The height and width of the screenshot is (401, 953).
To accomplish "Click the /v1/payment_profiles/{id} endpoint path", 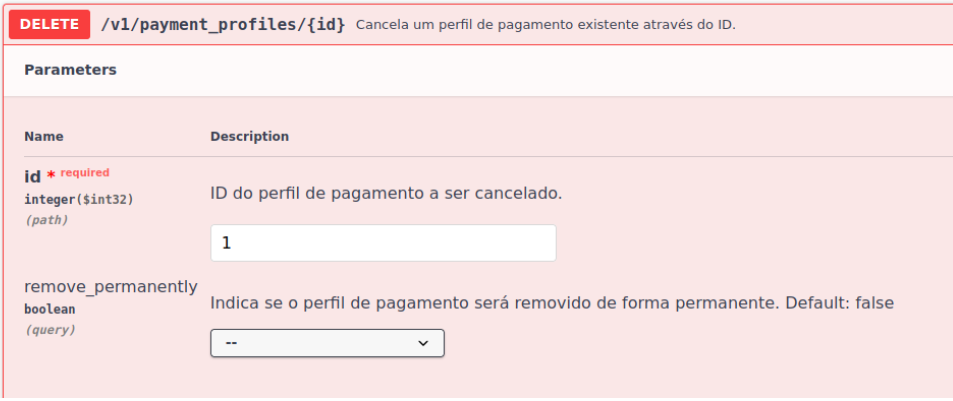I will coord(223,24).
